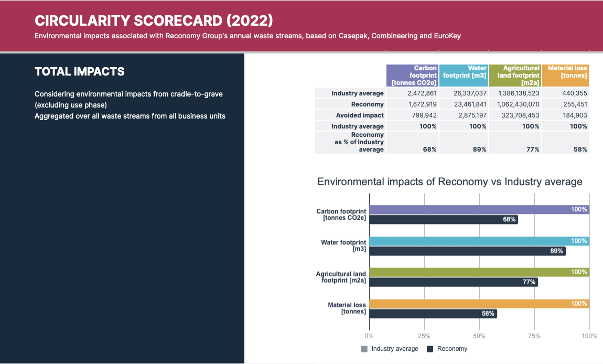This screenshot has width=603, height=364.
Task: Click the dark Reconomy 89% water bar
Action: pyautogui.click(x=467, y=251)
